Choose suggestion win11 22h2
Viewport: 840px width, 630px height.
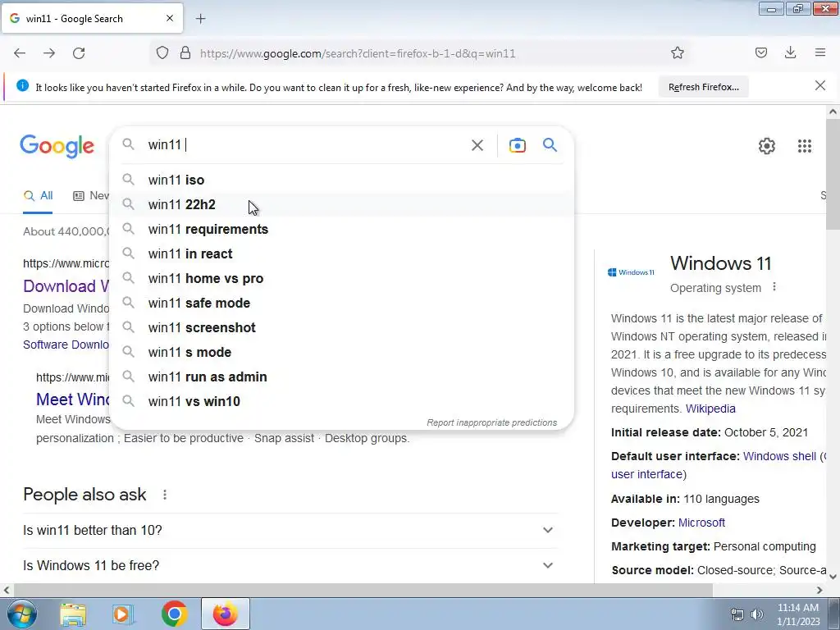point(341,204)
